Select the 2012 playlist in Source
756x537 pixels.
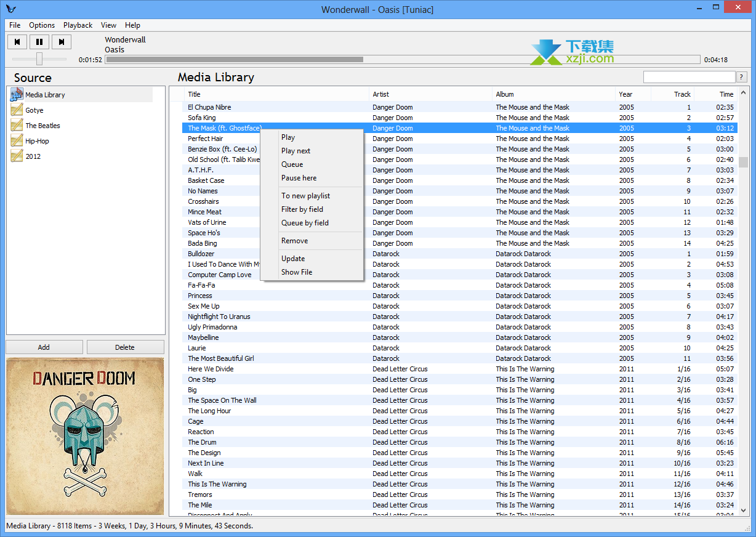point(33,156)
